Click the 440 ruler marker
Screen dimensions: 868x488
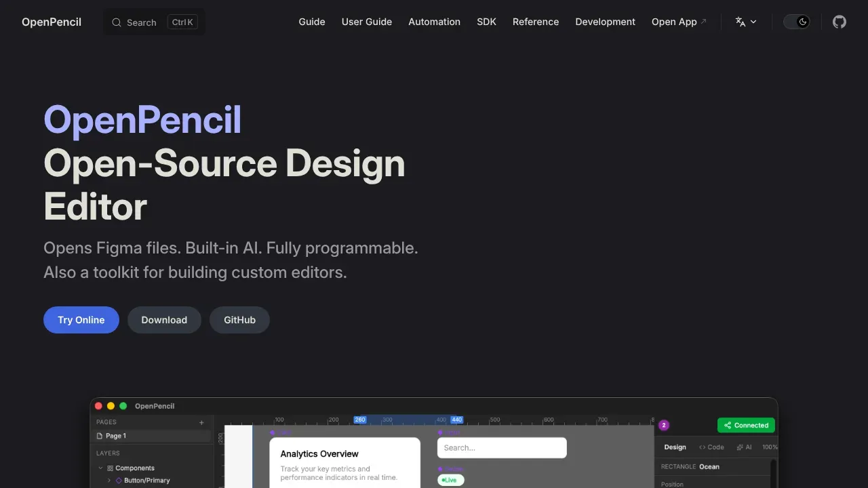(x=457, y=420)
